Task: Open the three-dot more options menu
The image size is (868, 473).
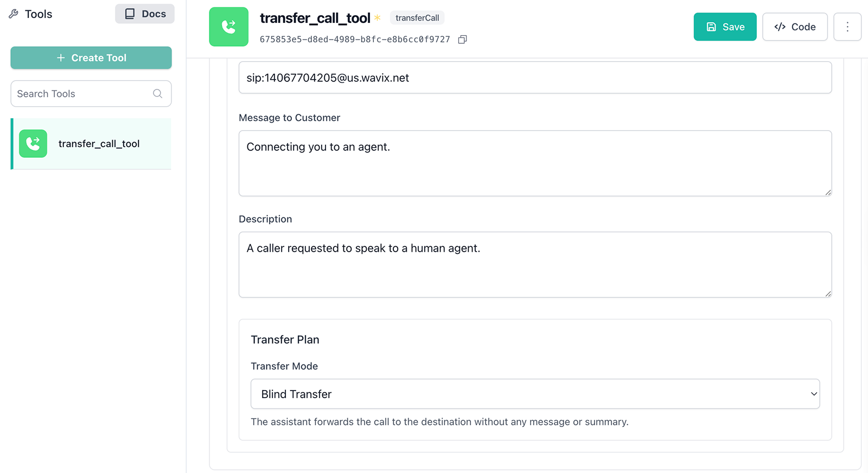Action: [x=847, y=27]
